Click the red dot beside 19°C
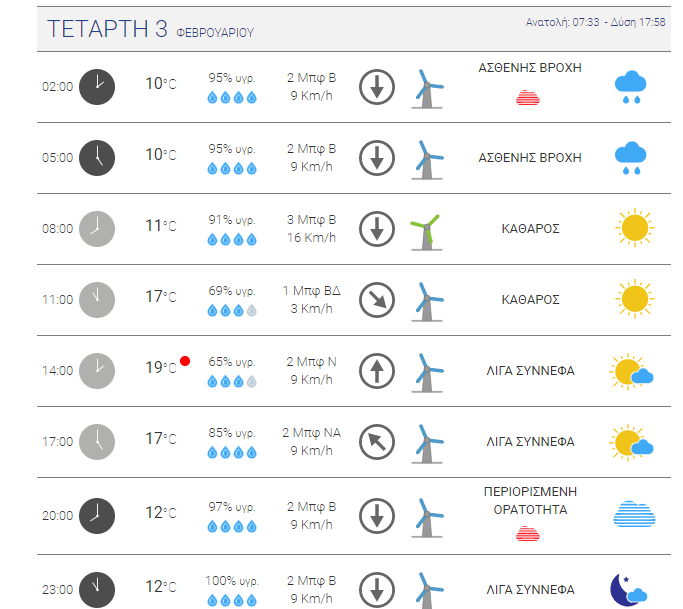683x609 pixels. point(185,361)
